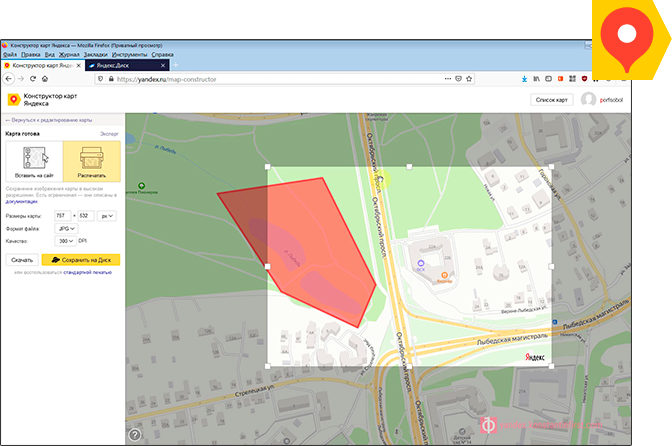Click the Скачать button

coord(22,260)
